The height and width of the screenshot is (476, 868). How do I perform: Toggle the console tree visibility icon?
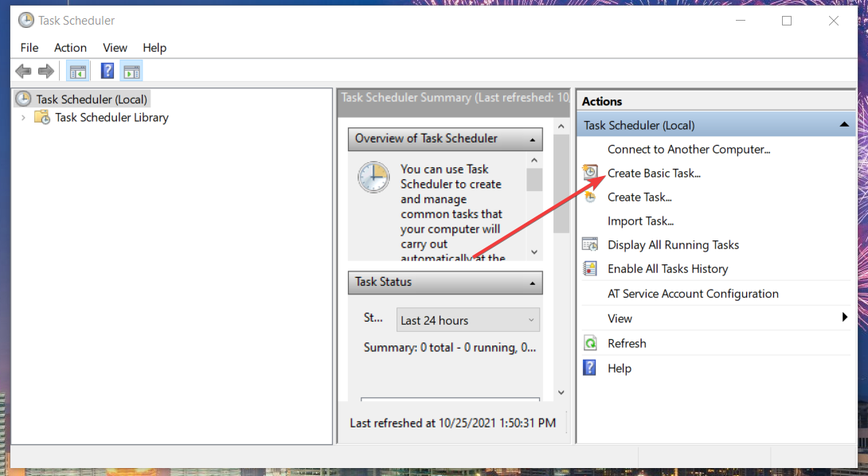pyautogui.click(x=77, y=70)
